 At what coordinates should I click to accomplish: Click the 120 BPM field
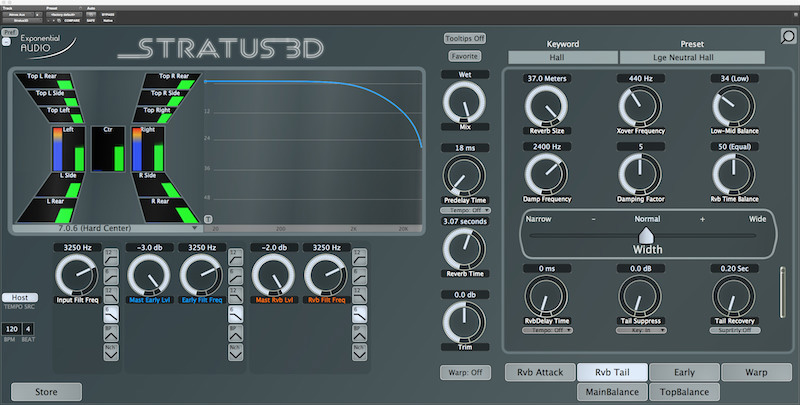12,329
